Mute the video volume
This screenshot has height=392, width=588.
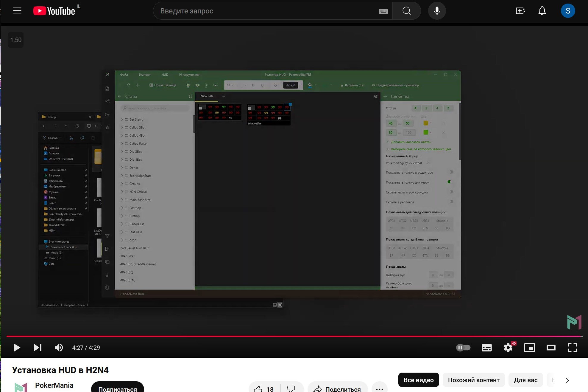click(59, 348)
